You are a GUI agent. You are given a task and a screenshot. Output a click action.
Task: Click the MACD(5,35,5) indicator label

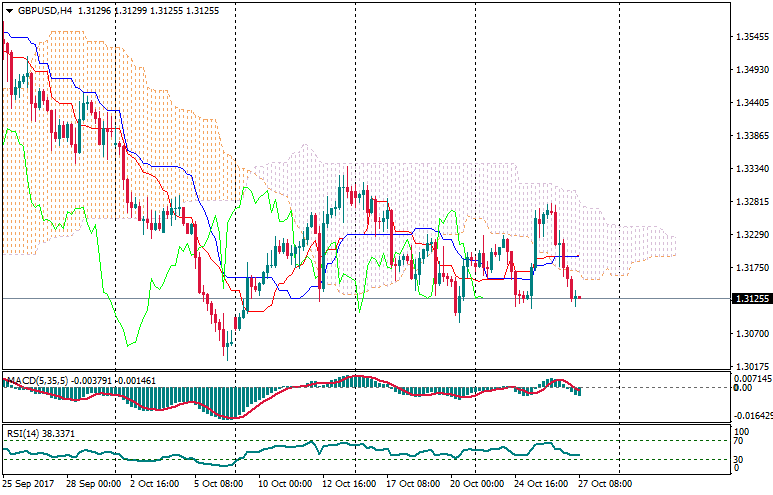pos(36,380)
